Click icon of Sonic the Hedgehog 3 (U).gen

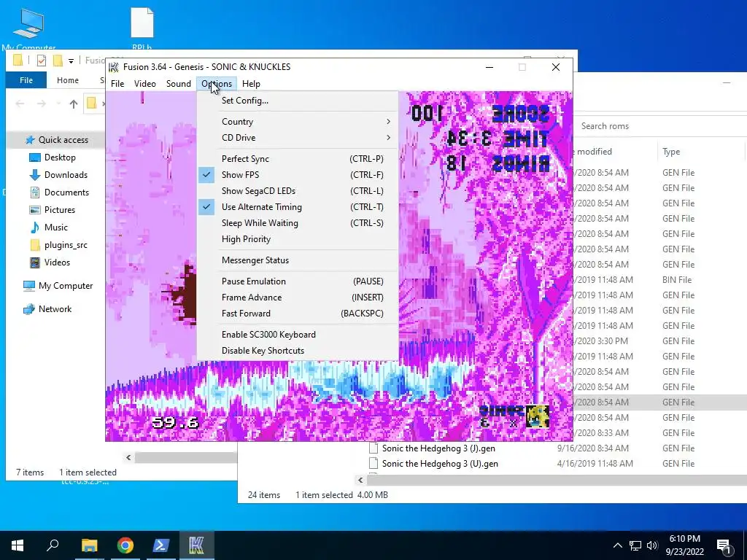click(374, 464)
